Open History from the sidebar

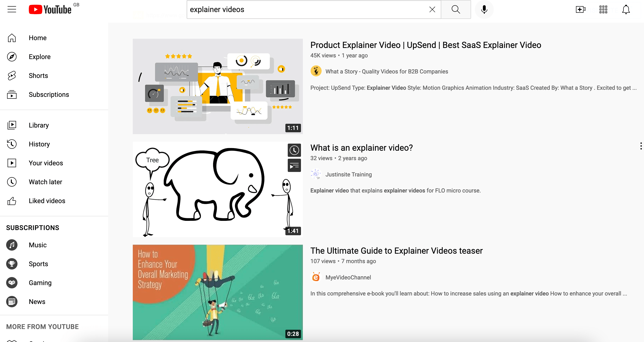[39, 144]
